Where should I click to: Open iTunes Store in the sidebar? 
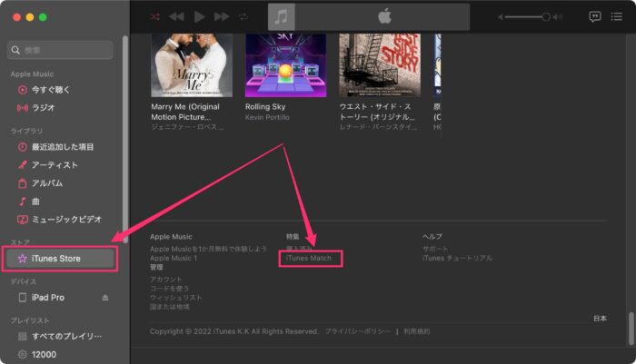[x=55, y=259]
